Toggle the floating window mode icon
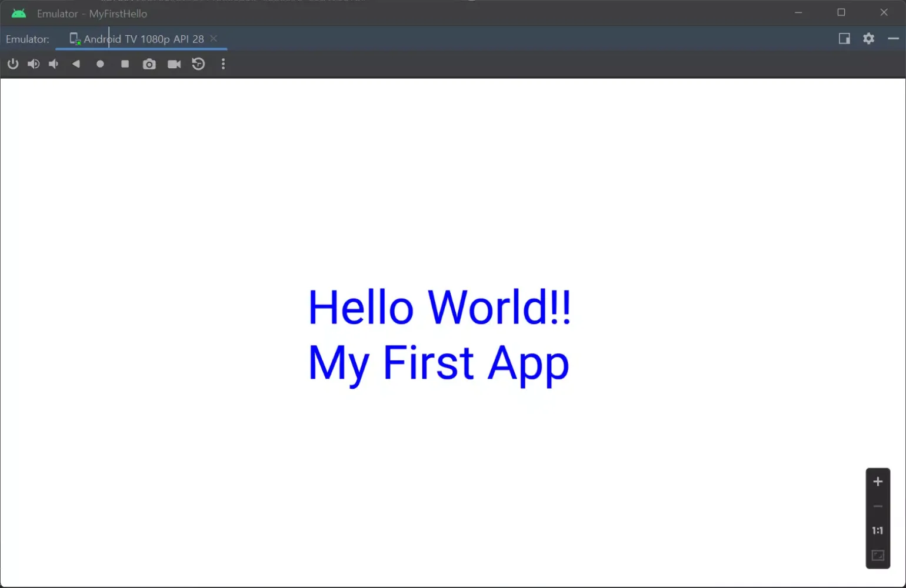This screenshot has width=906, height=588. point(844,39)
